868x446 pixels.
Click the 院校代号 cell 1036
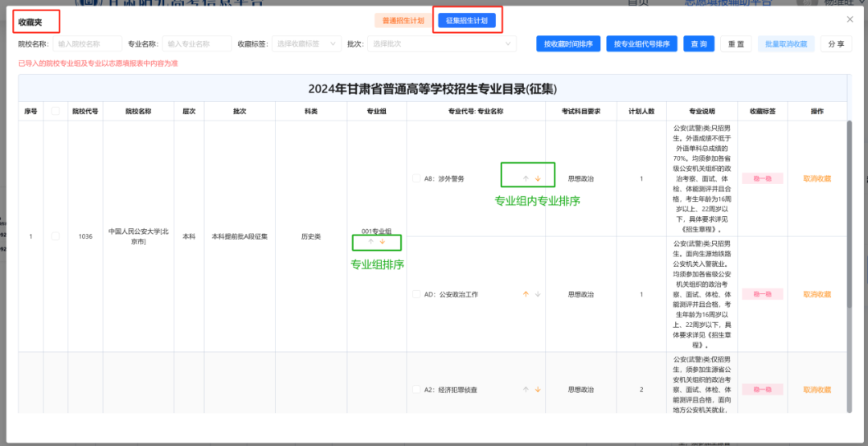coord(85,236)
